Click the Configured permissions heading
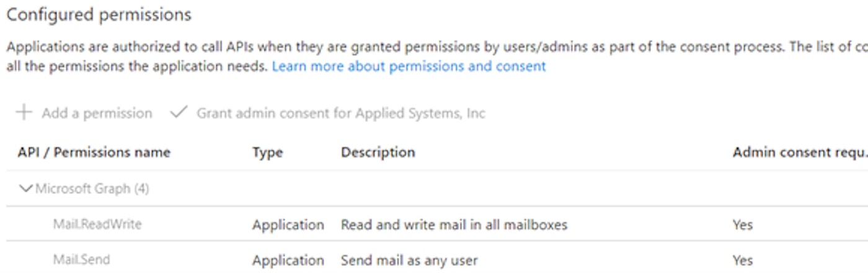The width and height of the screenshot is (868, 273). 99,15
